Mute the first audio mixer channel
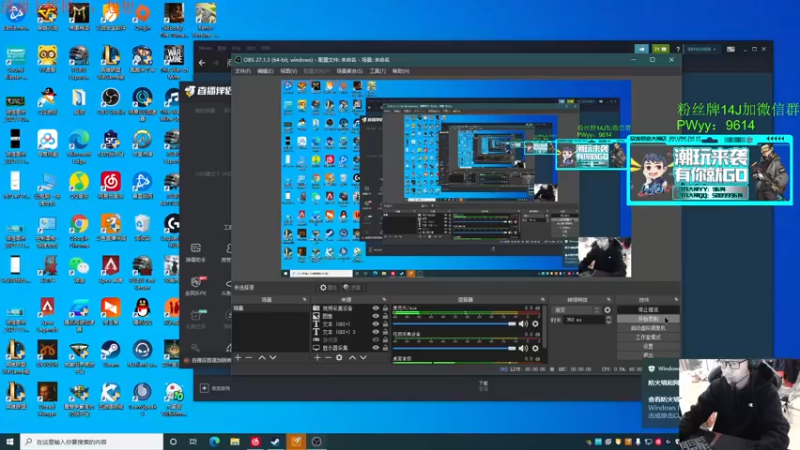Image resolution: width=800 pixels, height=450 pixels. (x=523, y=323)
